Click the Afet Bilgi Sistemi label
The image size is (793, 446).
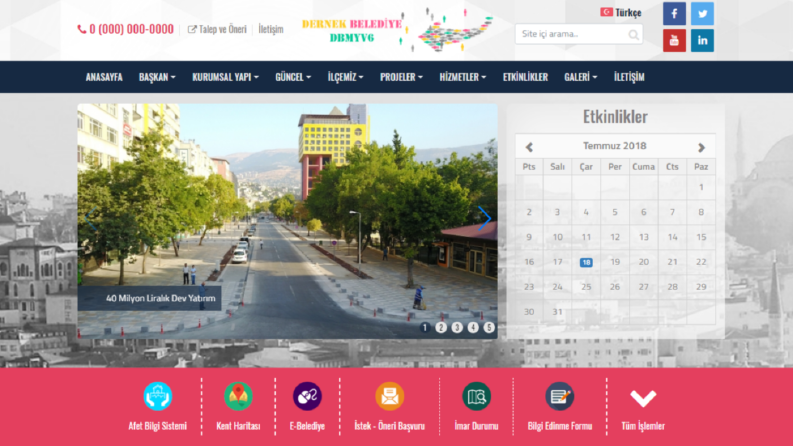tap(157, 426)
